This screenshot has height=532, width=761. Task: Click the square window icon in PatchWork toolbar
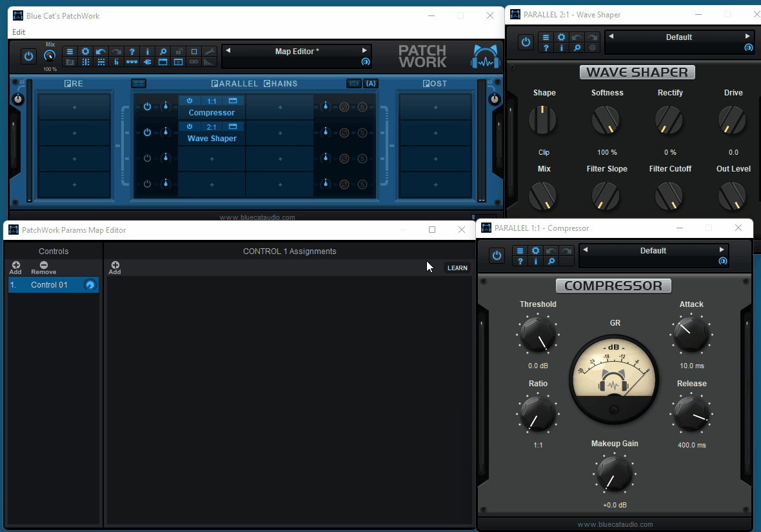194,52
